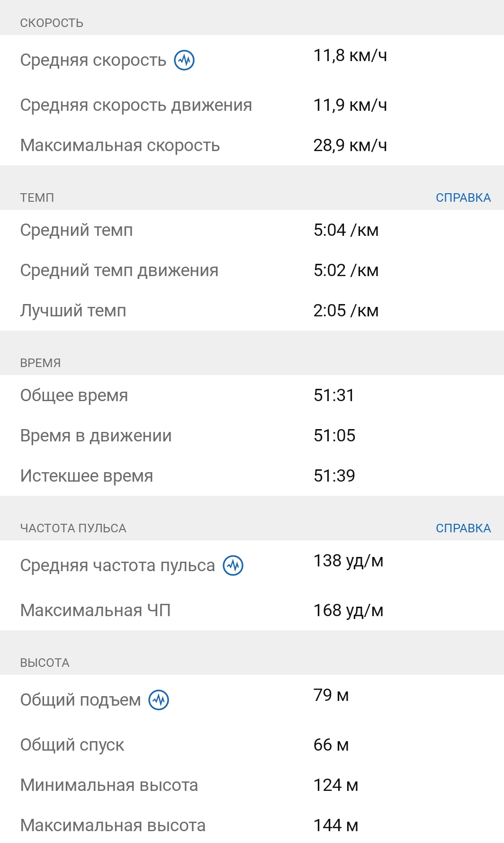
Task: Select the Общий спуск row label
Action: click(x=72, y=745)
